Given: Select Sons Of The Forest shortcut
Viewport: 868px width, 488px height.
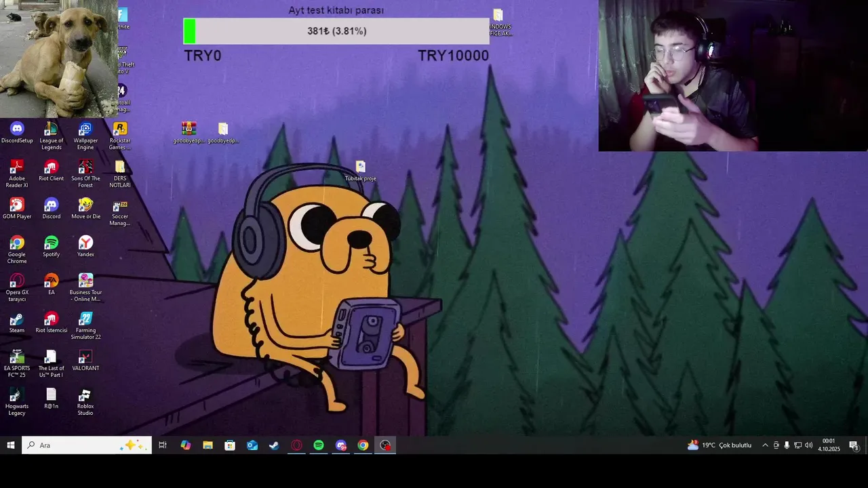Looking at the screenshot, I should 85,174.
